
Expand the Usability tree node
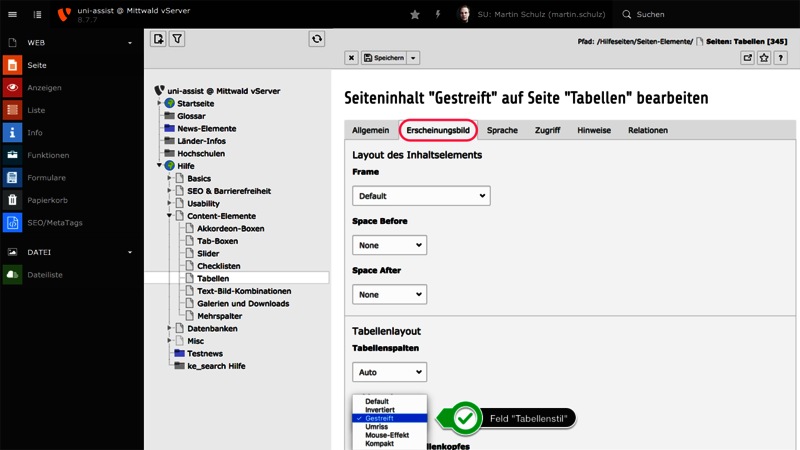(x=169, y=203)
